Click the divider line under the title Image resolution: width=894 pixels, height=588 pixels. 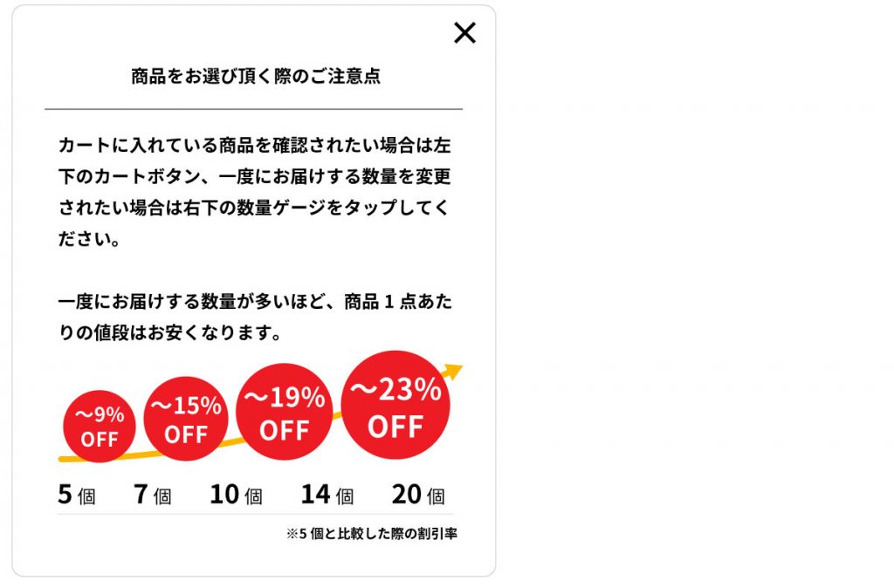(x=253, y=109)
